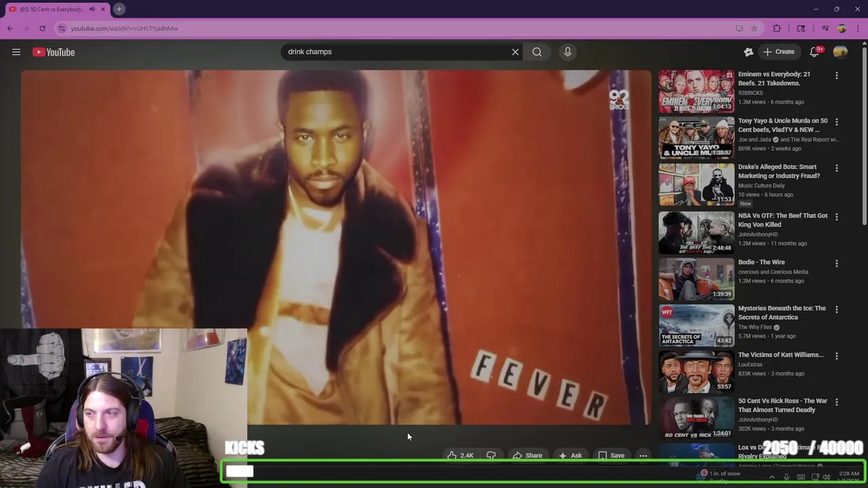Open the tab search icon in toolbar
The width and height of the screenshot is (868, 488).
[x=801, y=28]
